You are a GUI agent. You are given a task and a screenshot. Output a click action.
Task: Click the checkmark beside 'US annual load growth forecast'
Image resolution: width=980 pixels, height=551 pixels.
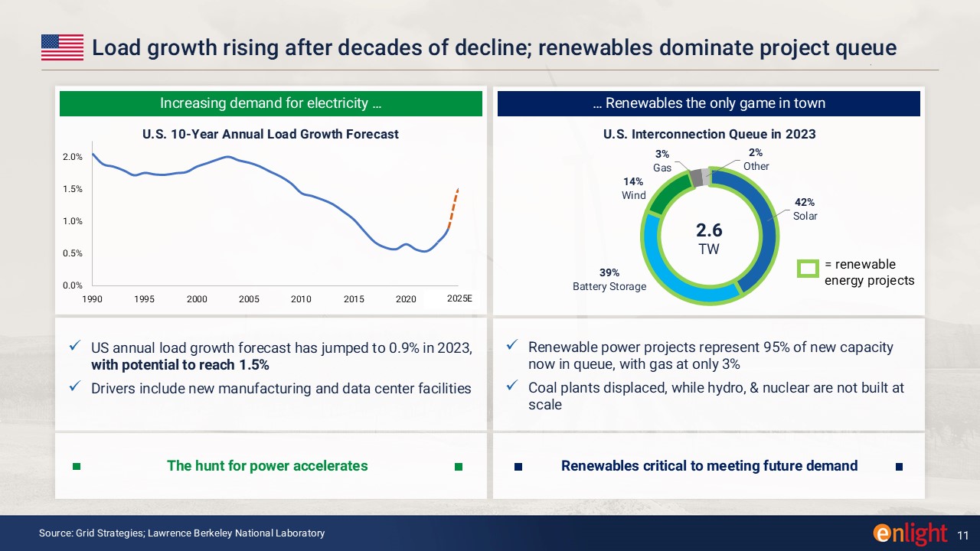tap(74, 347)
